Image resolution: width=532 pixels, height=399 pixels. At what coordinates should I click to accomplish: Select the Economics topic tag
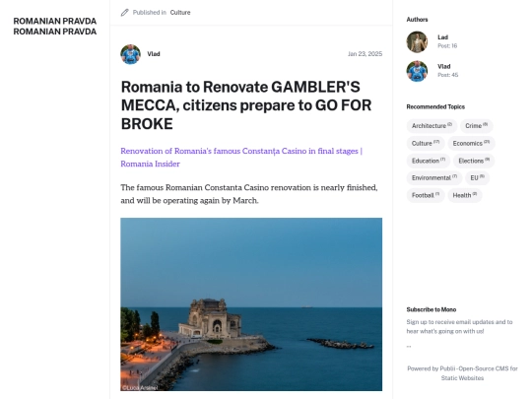tap(471, 143)
